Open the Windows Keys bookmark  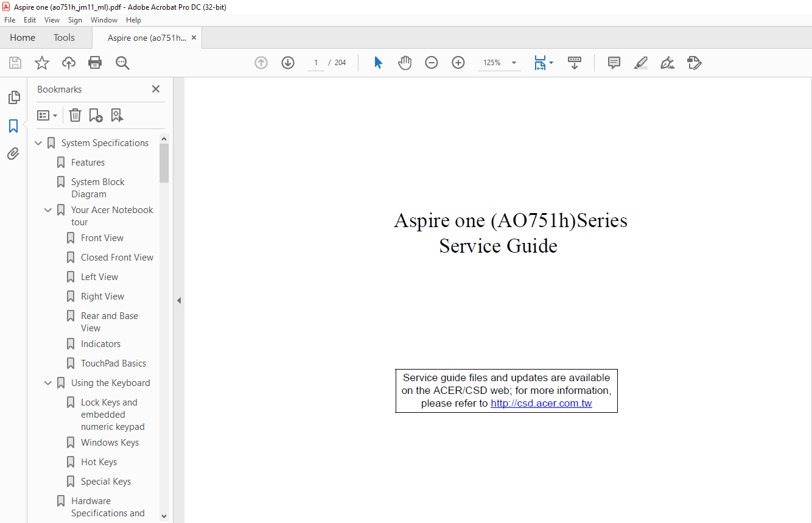pyautogui.click(x=110, y=443)
